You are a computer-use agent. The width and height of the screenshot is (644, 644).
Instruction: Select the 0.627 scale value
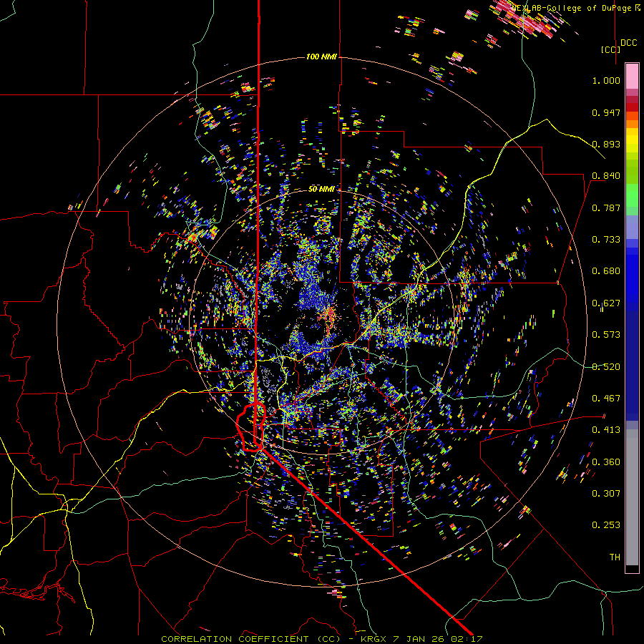click(x=606, y=303)
